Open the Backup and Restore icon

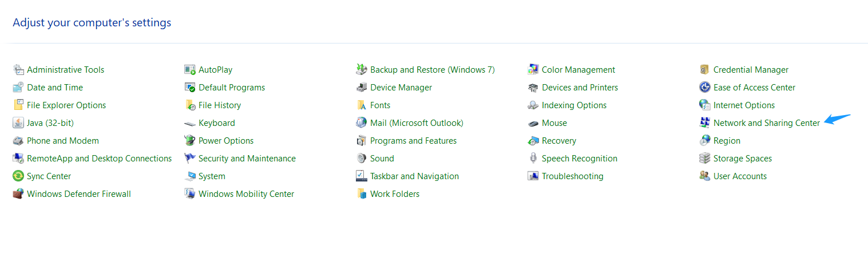(361, 70)
